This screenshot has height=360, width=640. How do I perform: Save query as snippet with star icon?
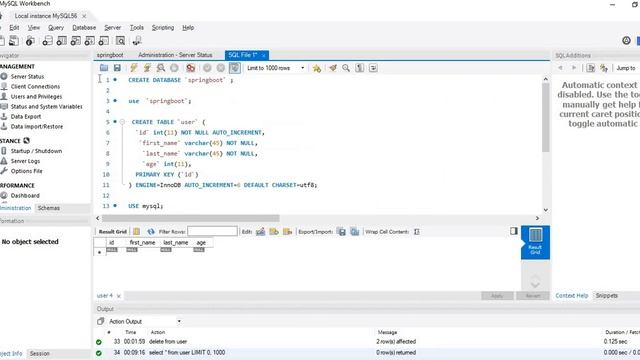pyautogui.click(x=317, y=68)
